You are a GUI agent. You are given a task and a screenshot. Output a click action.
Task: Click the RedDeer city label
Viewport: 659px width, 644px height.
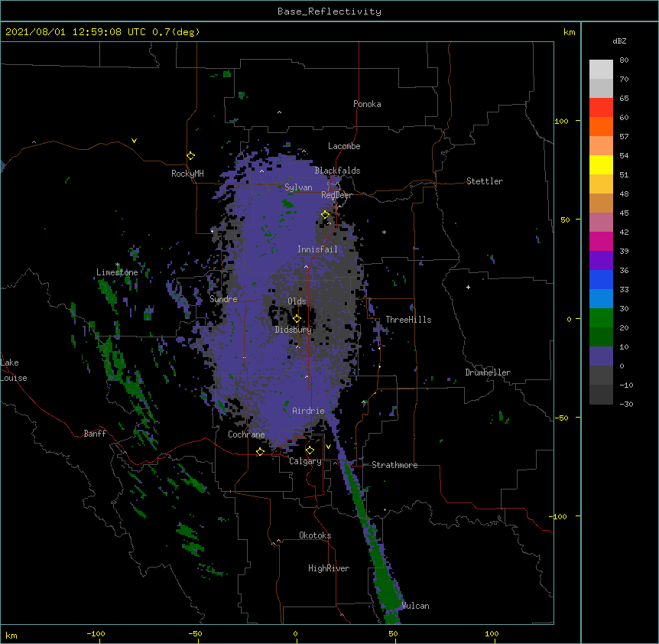click(x=336, y=195)
